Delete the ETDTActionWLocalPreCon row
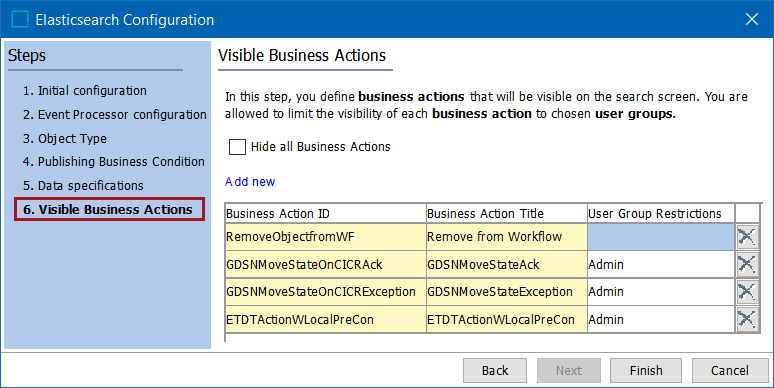Screen dimensions: 774x388 point(747,319)
